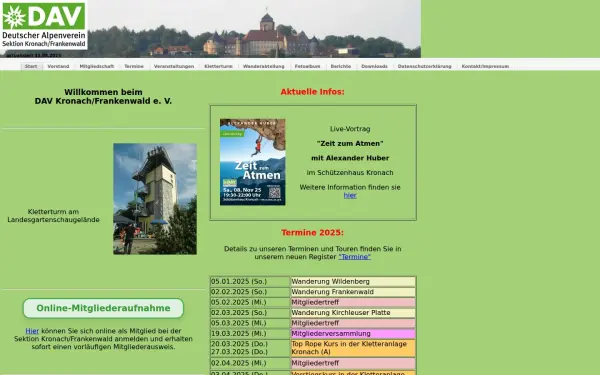Click the Online-Mitgliederaufnahme button
This screenshot has height=375, width=600.
tap(103, 308)
